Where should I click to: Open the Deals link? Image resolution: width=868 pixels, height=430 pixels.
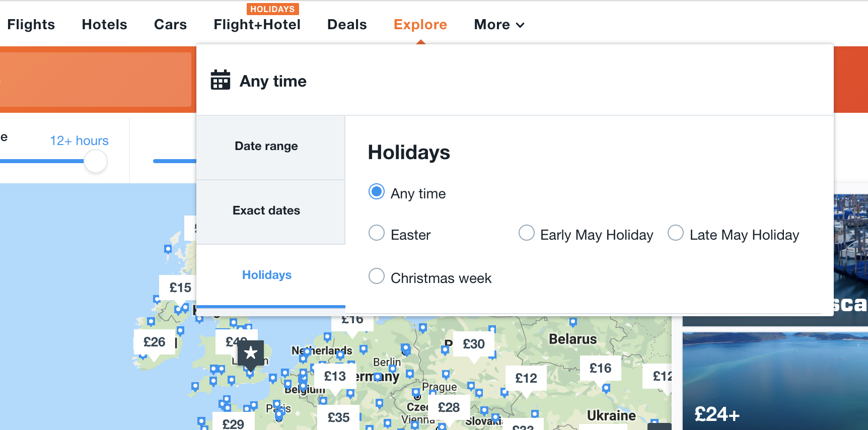347,25
